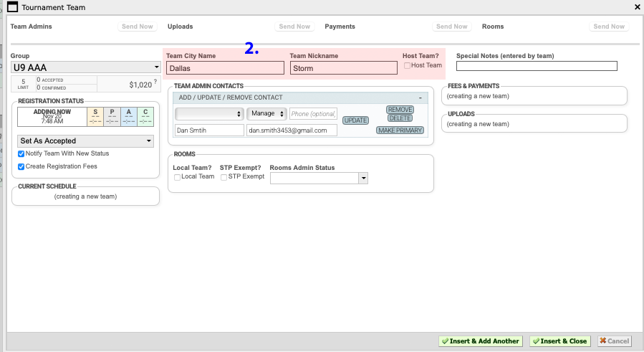Check the STP Exempt checkbox
This screenshot has height=352, width=644.
click(x=224, y=177)
